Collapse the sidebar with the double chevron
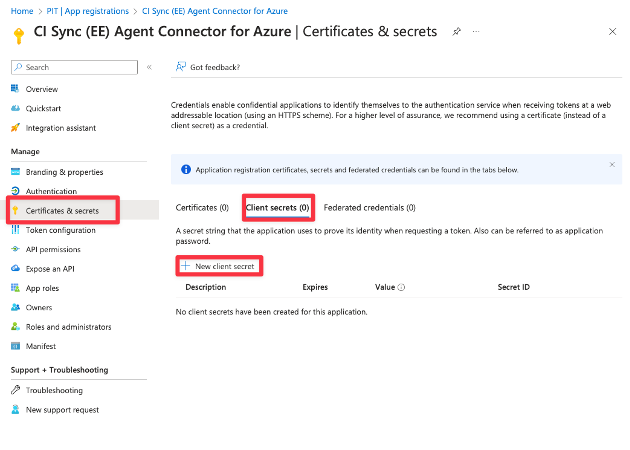The height and width of the screenshot is (450, 630). pyautogui.click(x=149, y=67)
